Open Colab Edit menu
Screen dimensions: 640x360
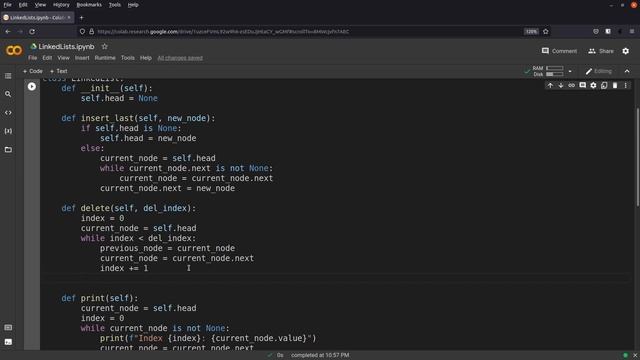pyautogui.click(x=47, y=58)
